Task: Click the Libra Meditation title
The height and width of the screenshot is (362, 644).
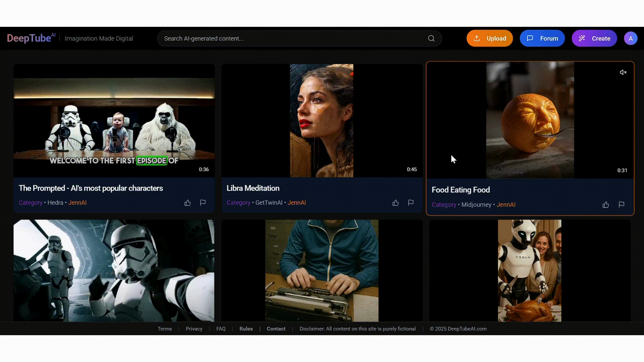Action: pyautogui.click(x=253, y=188)
